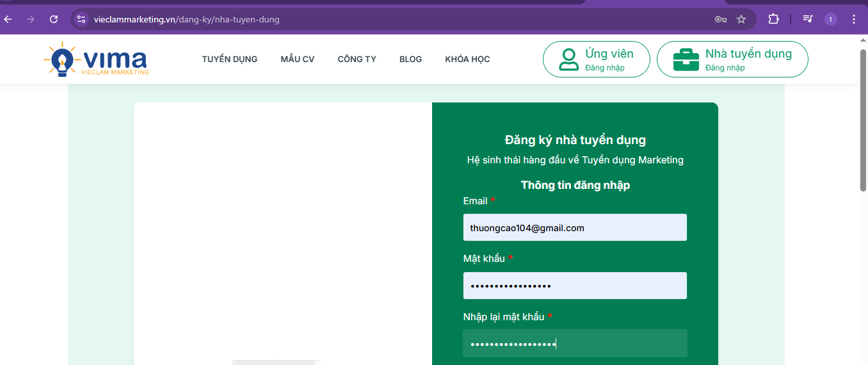Go to MẪU CV page

pyautogui.click(x=297, y=60)
